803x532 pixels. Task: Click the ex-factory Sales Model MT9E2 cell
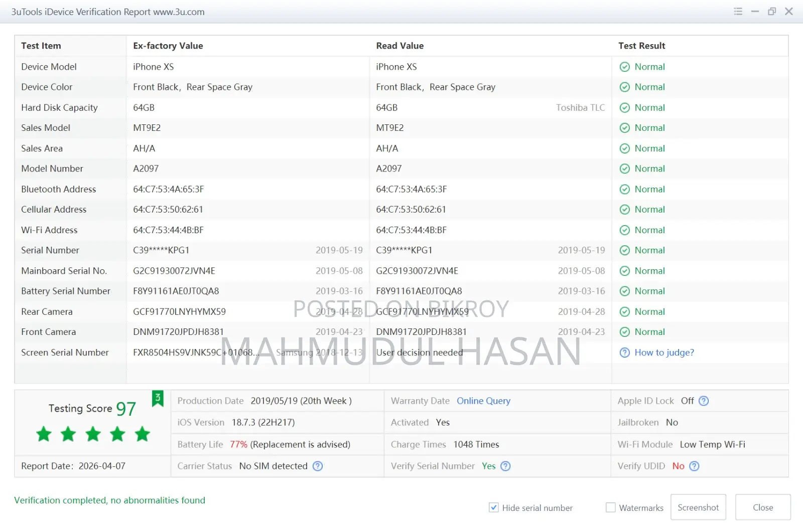tap(147, 128)
